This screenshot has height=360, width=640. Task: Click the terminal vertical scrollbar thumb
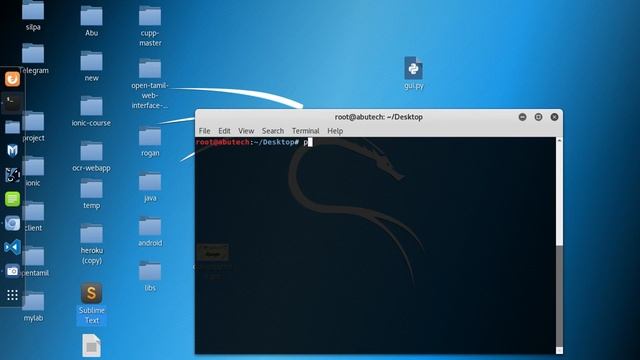coord(559,296)
